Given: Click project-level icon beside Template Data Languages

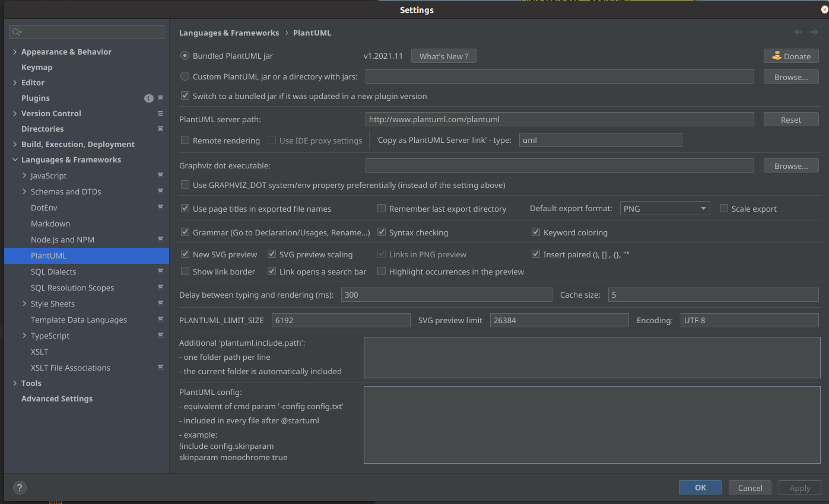Looking at the screenshot, I should (x=160, y=320).
